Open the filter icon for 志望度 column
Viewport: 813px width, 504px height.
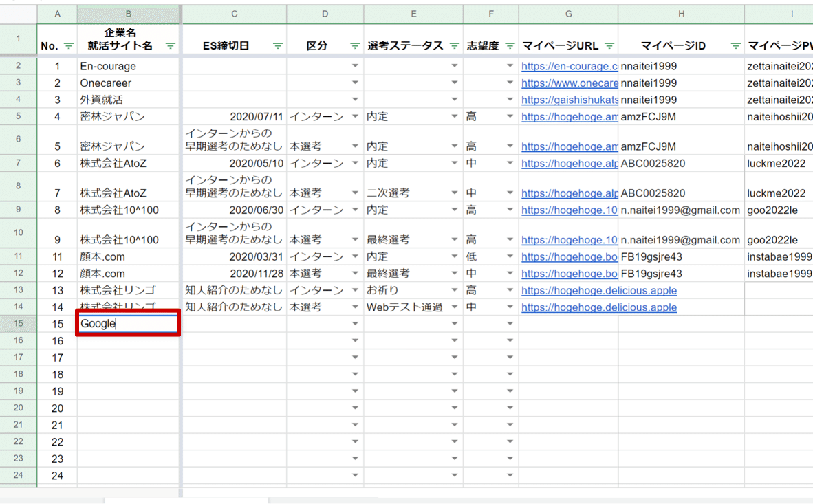(510, 46)
